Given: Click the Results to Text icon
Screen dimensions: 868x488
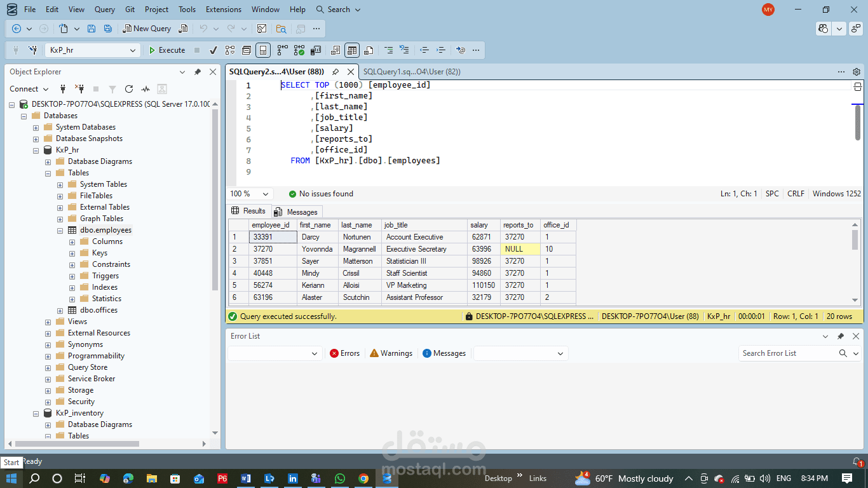Looking at the screenshot, I should 336,50.
